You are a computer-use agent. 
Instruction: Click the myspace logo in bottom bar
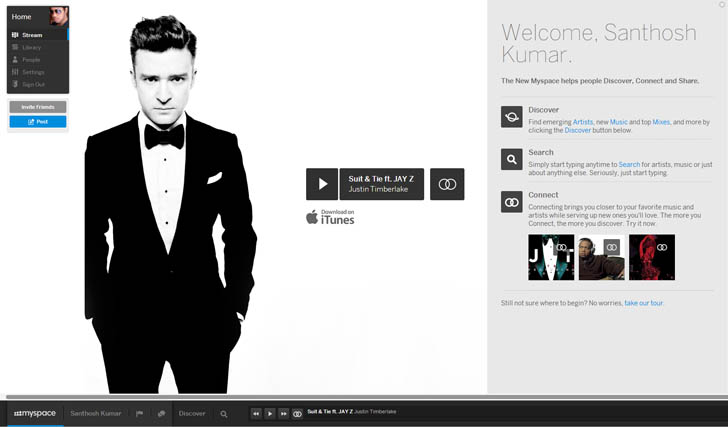35,414
